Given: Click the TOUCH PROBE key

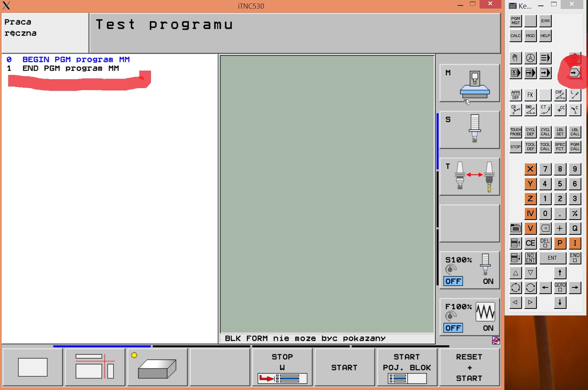Looking at the screenshot, I should [515, 132].
